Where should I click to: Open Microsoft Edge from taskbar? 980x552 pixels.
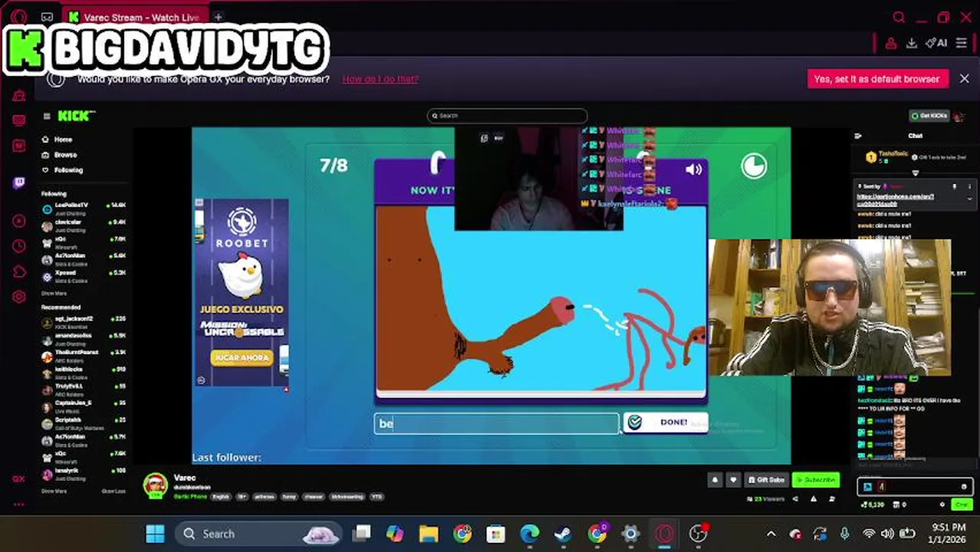point(530,534)
